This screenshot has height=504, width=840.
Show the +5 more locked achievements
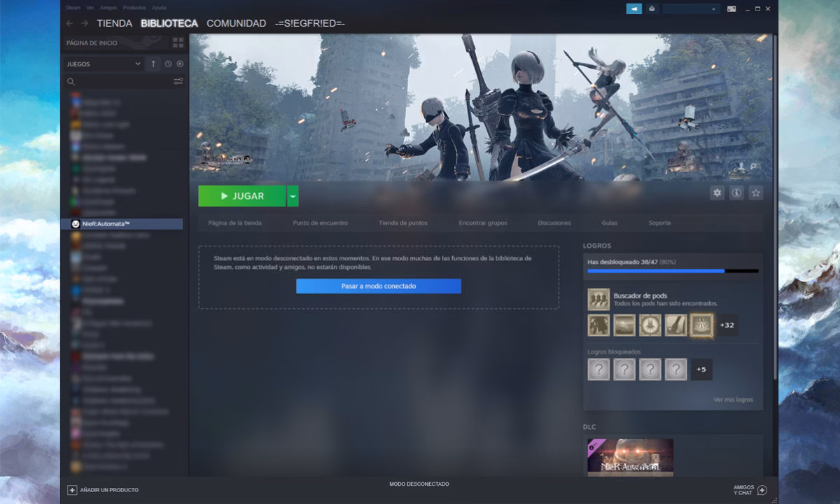pos(701,369)
